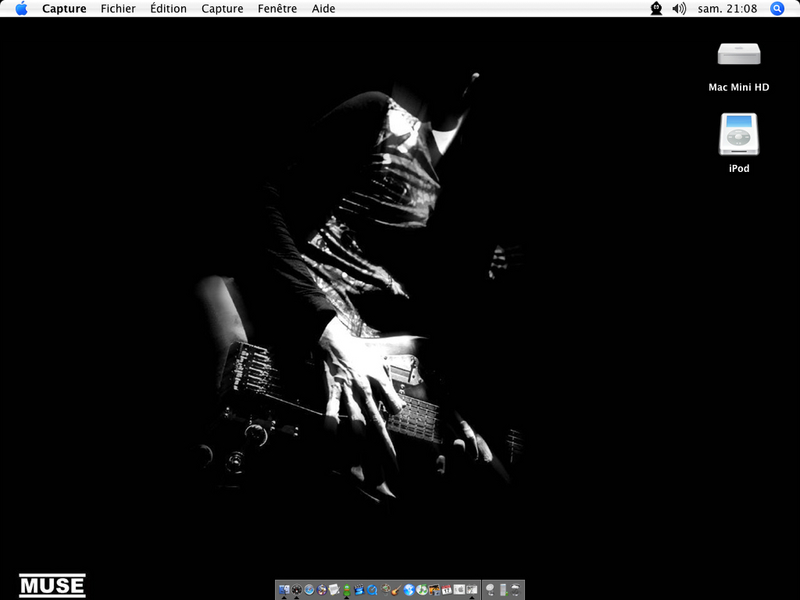This screenshot has width=800, height=600.
Task: Click the black figure menu bar icon
Action: tap(656, 8)
